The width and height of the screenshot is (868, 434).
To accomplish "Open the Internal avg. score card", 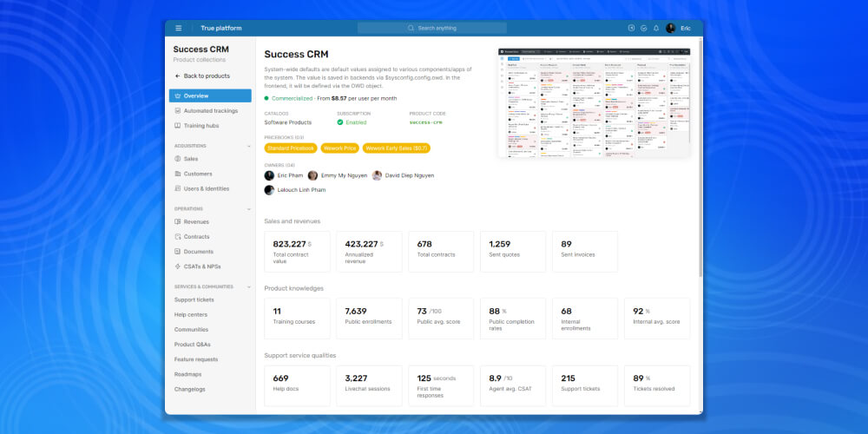I will click(x=657, y=319).
